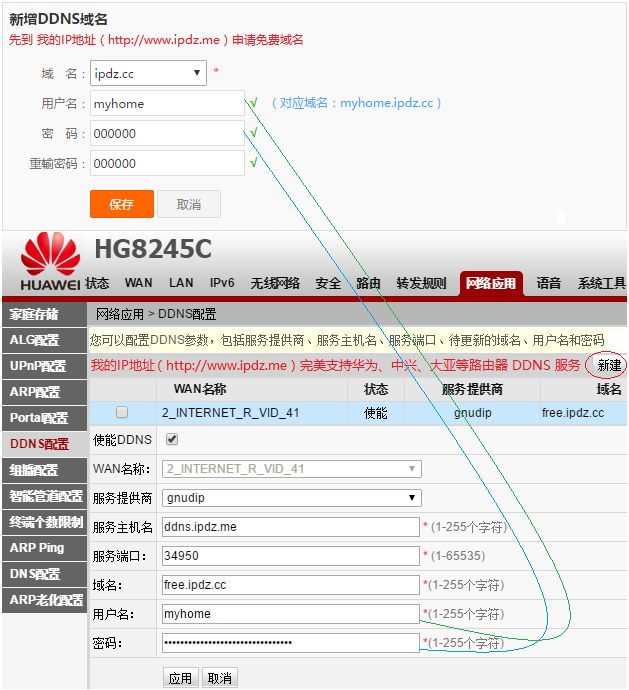Click the 服务提供商 column header
629x690 pixels.
tap(472, 389)
